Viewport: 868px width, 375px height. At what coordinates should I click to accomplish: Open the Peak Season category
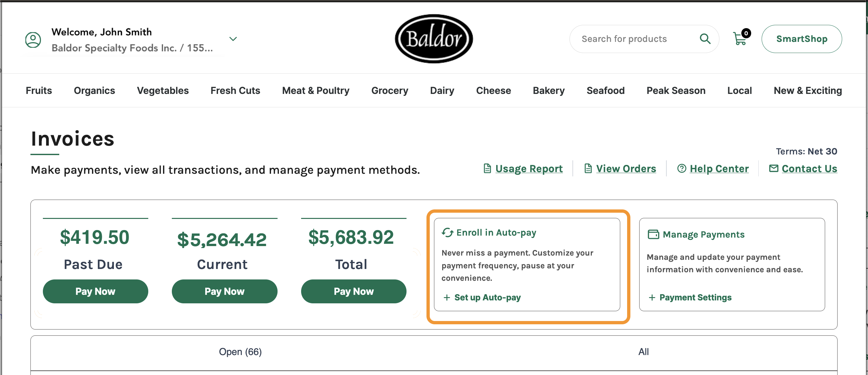(x=676, y=91)
